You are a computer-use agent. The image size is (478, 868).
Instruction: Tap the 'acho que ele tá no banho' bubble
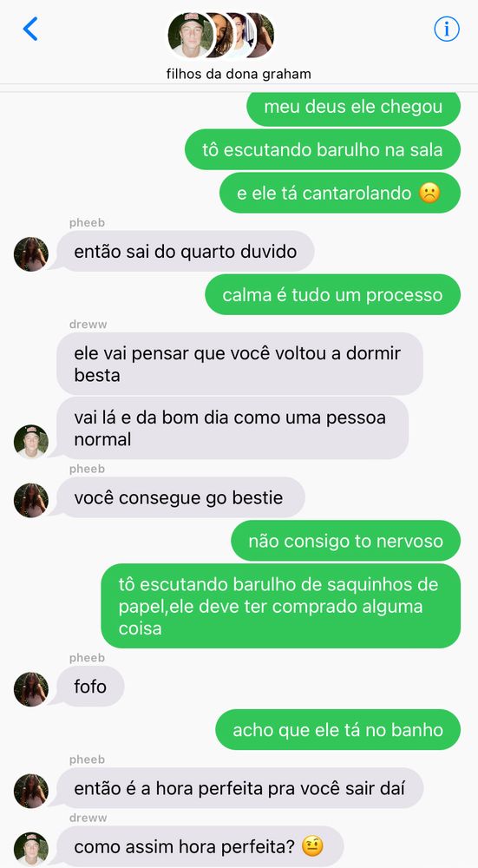pyautogui.click(x=337, y=730)
